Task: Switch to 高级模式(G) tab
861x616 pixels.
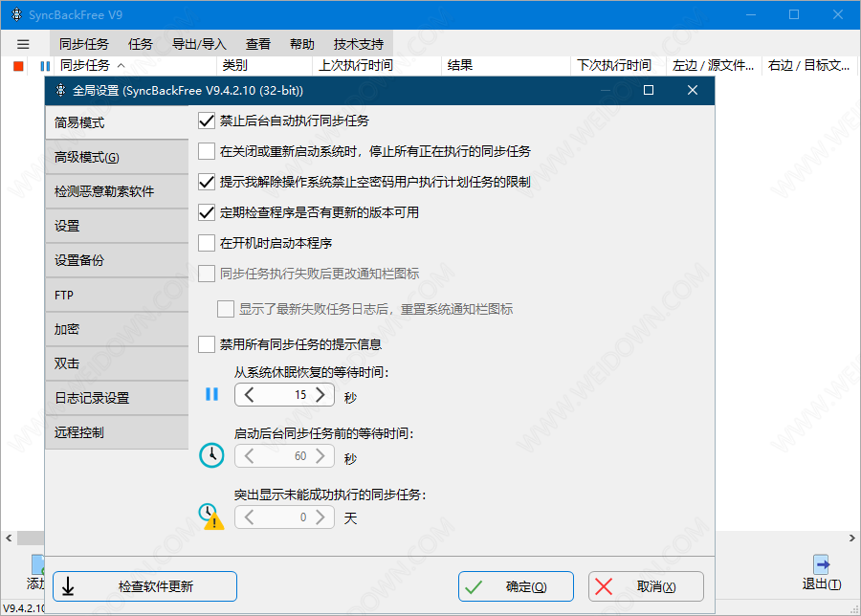Action: pos(117,157)
